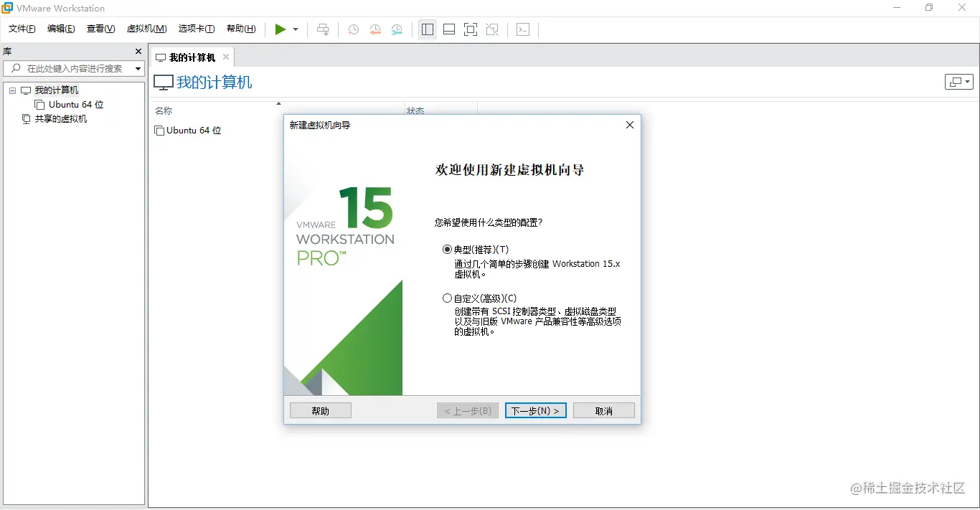Click the 取消 button in wizard

coord(604,411)
